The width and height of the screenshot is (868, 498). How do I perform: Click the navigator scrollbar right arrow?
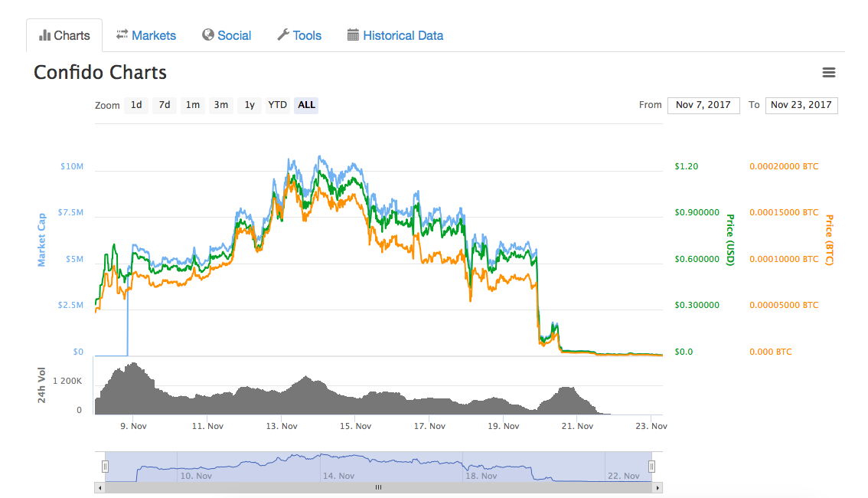(657, 488)
